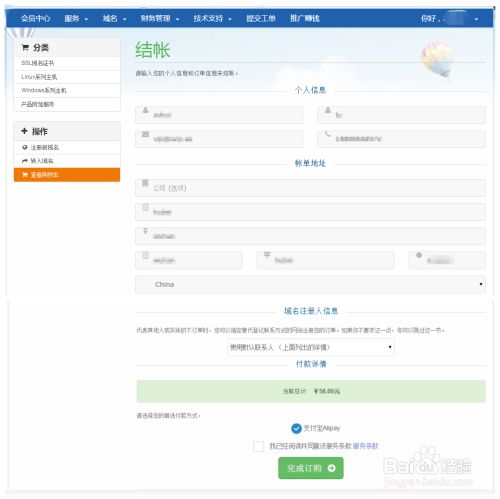Screen dimensions: 500x499
Task: Open the 产品附加服务 category
Action: coord(67,104)
